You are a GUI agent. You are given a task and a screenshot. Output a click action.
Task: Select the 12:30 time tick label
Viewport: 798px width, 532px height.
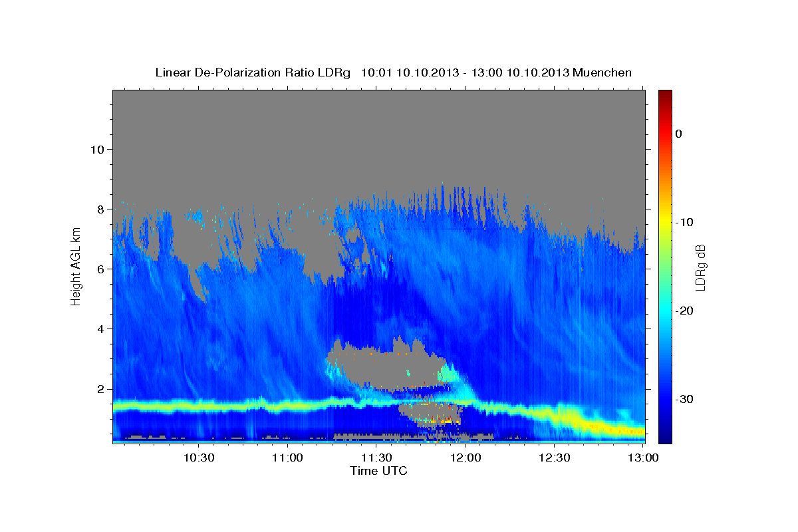[554, 458]
